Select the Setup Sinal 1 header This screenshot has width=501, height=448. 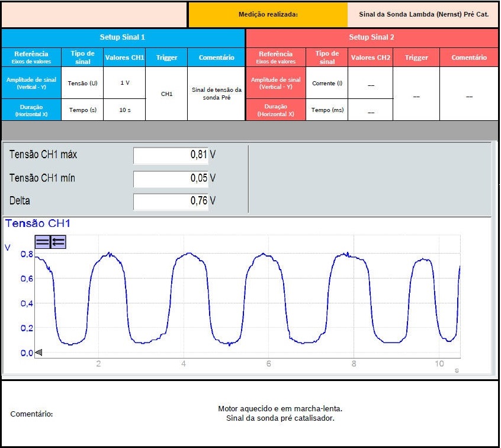[x=123, y=37]
